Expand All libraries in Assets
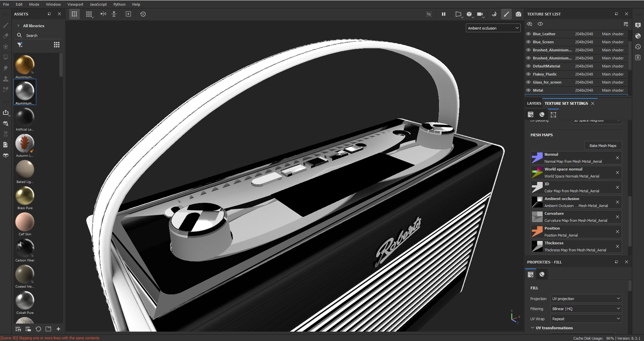This screenshot has width=644, height=341. point(18,26)
